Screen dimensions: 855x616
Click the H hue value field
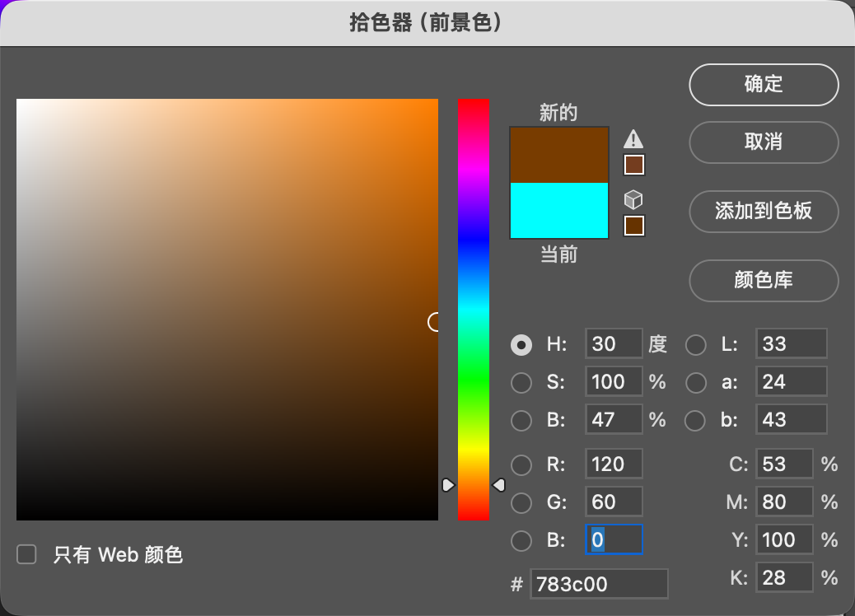614,344
